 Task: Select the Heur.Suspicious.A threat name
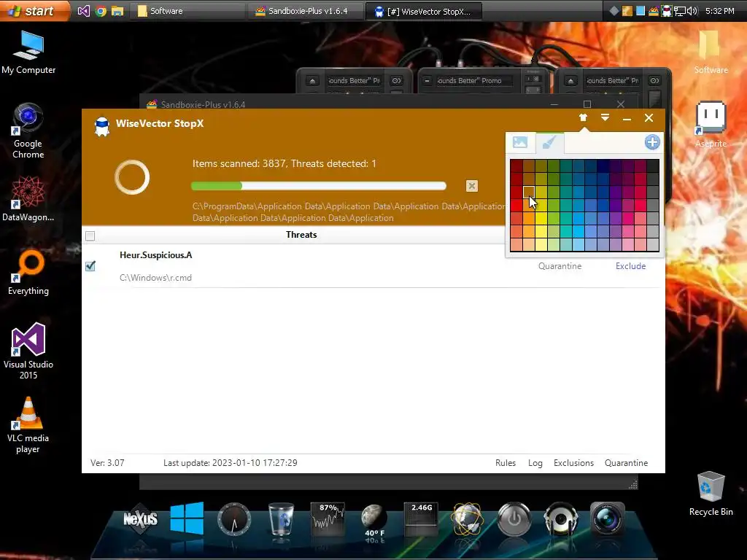click(156, 255)
